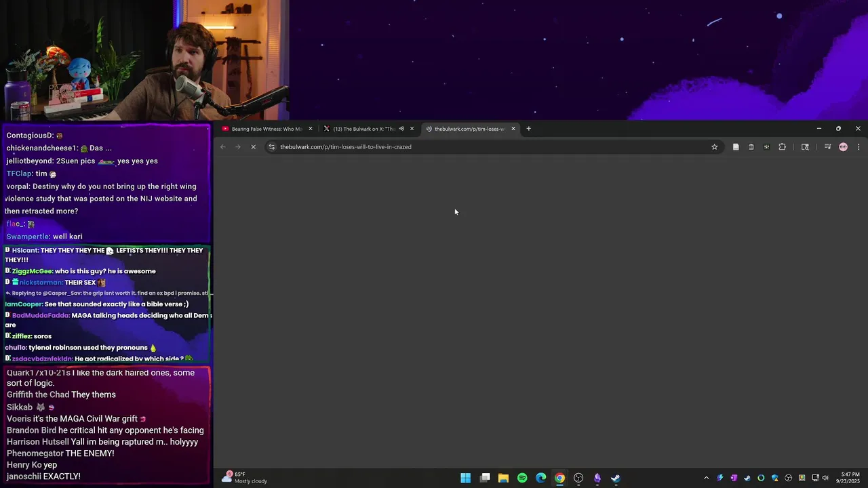
Task: Open the purple gem app on taskbar
Action: pyautogui.click(x=597, y=478)
